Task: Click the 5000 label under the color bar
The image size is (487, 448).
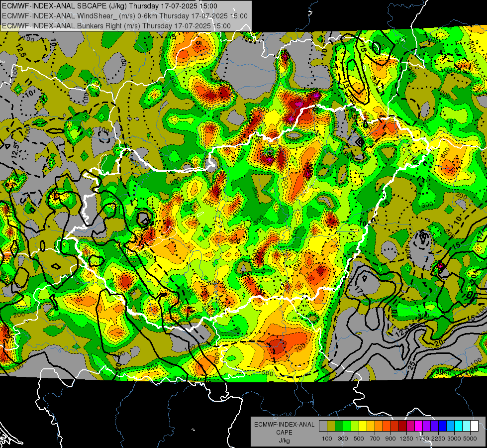Action: [x=470, y=439]
